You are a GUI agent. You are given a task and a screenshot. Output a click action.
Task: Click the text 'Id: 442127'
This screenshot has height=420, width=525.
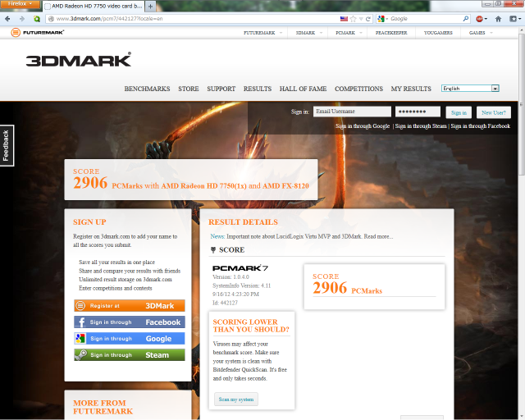(225, 303)
